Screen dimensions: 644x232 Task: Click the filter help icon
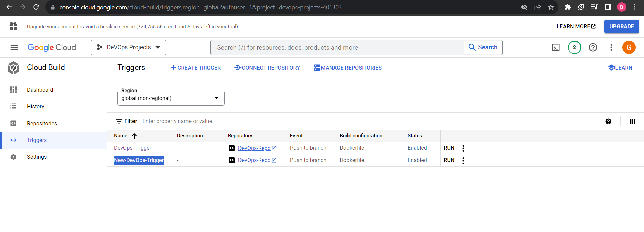pyautogui.click(x=608, y=121)
